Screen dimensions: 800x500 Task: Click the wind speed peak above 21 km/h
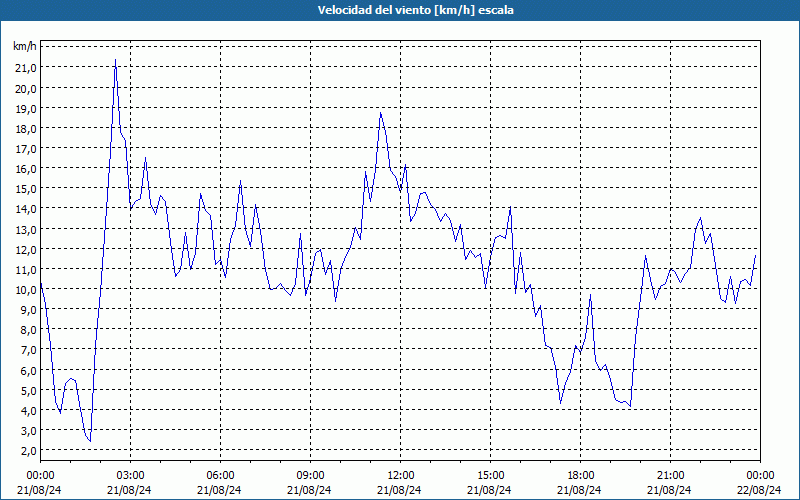(x=115, y=60)
